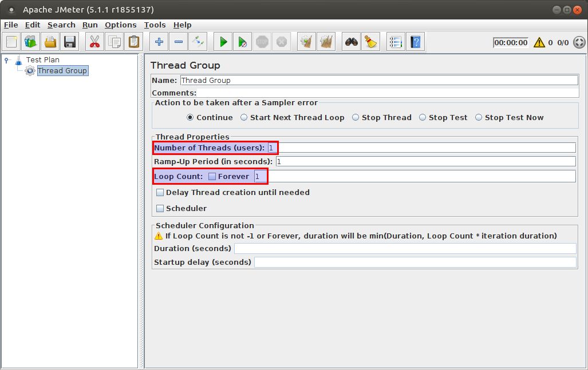Enable the Scheduler checkbox
Viewport: 588px width, 370px height.
160,209
